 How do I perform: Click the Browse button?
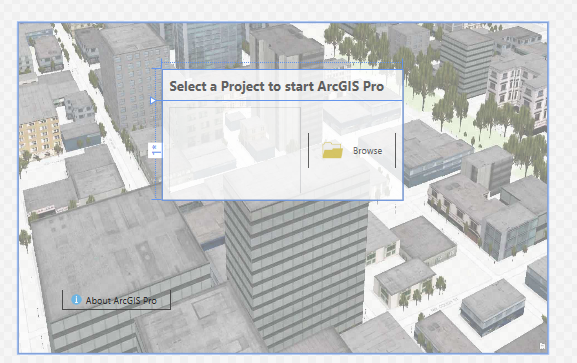(352, 151)
